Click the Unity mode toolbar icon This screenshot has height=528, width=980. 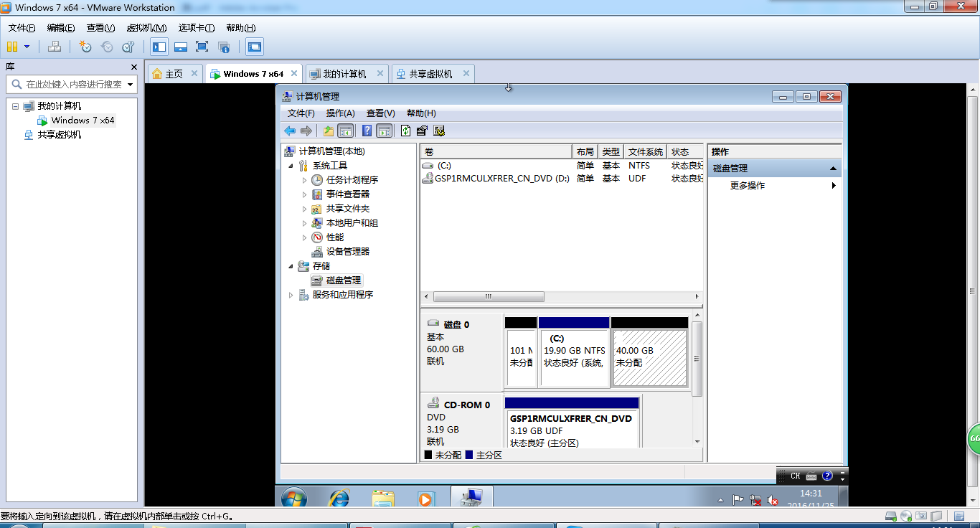[224, 47]
